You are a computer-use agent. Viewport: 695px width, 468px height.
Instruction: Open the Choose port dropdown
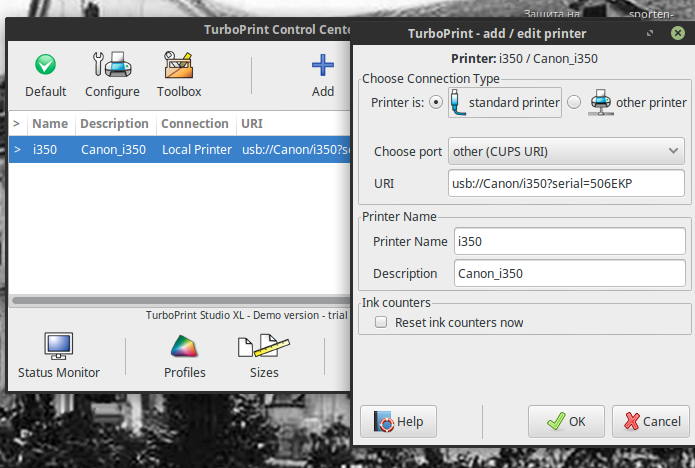click(x=566, y=151)
